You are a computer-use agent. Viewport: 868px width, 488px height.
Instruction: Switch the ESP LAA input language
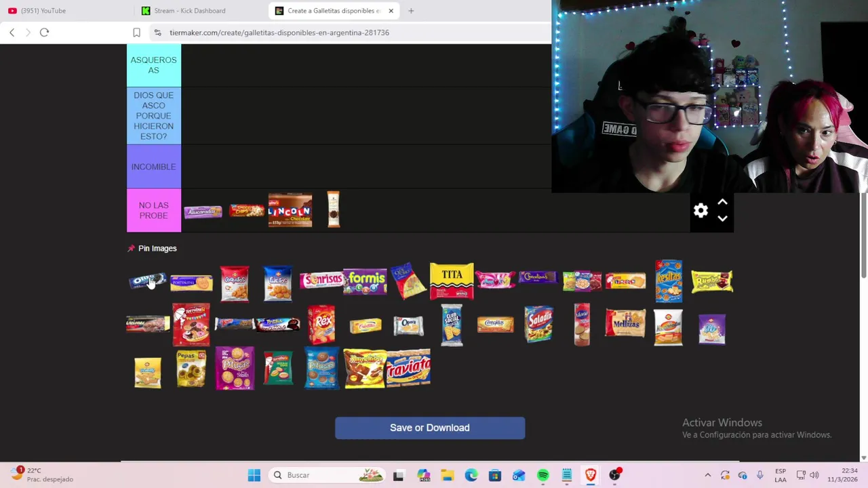(781, 475)
